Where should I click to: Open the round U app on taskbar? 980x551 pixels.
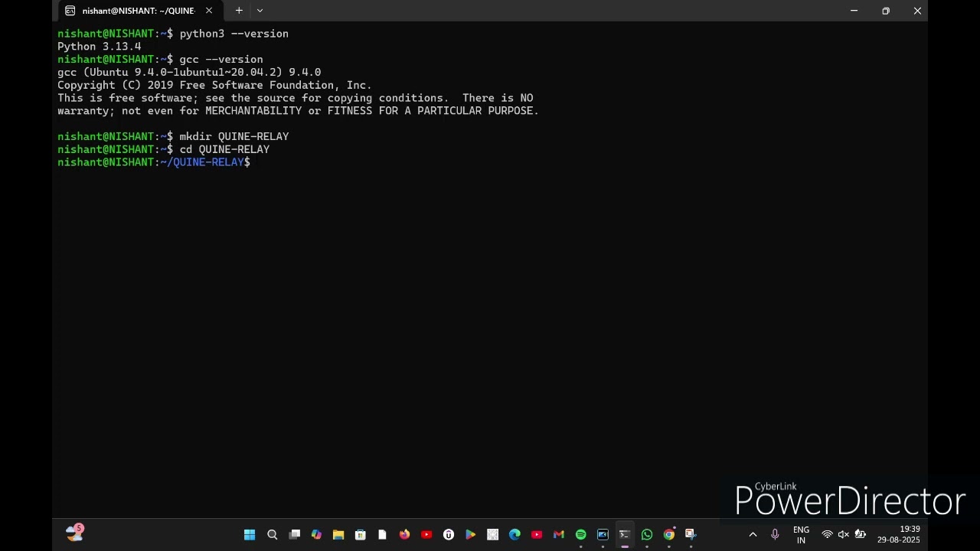tap(449, 534)
